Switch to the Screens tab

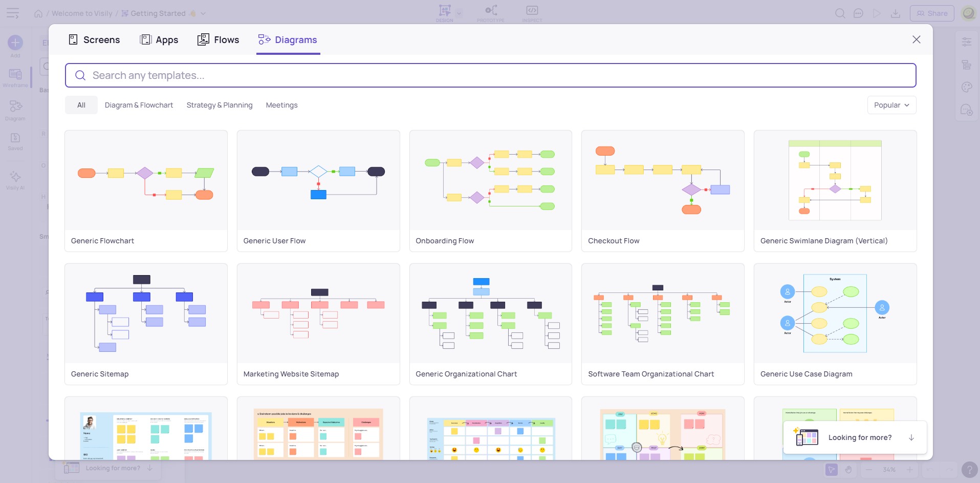click(94, 39)
